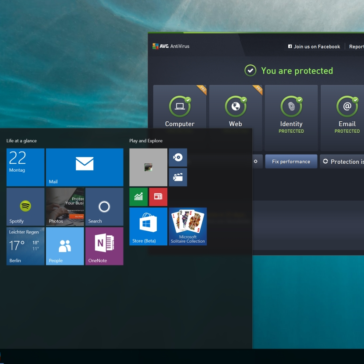Open the Store (Beta) tile
This screenshot has width=364, height=364.
tap(148, 226)
